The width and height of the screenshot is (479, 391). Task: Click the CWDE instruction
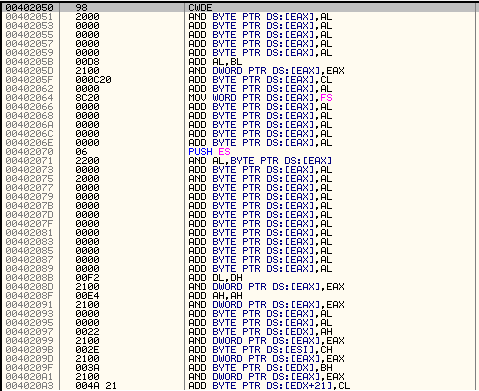[x=200, y=8]
